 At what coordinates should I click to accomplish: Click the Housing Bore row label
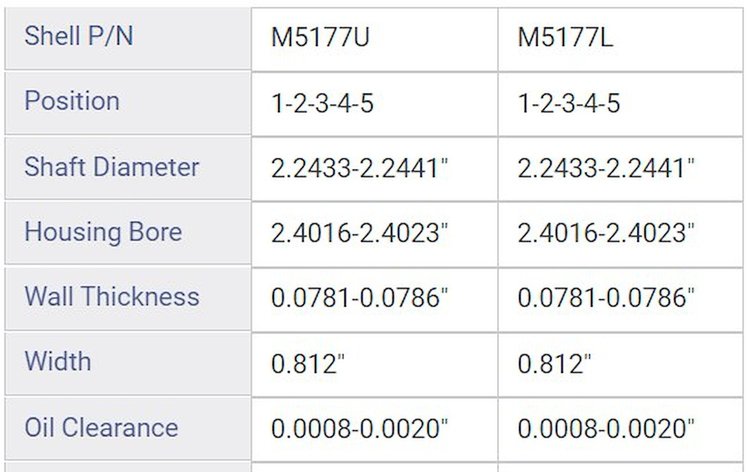coord(103,232)
